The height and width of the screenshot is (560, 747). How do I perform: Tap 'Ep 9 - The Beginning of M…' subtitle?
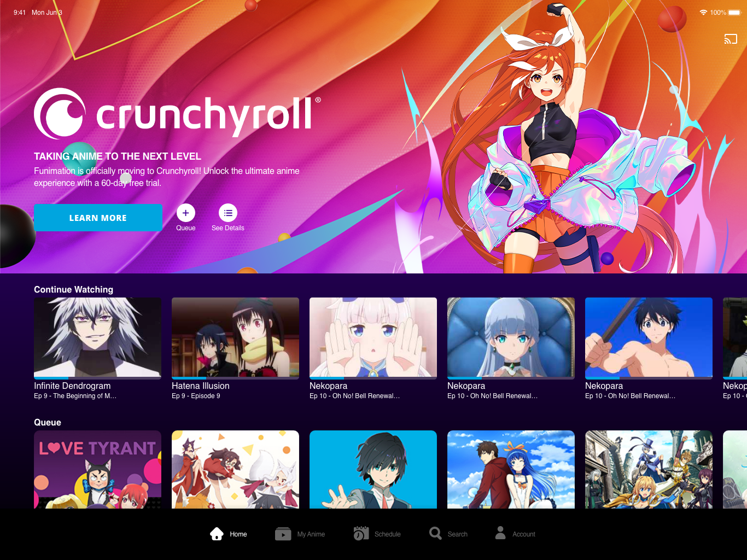75,396
